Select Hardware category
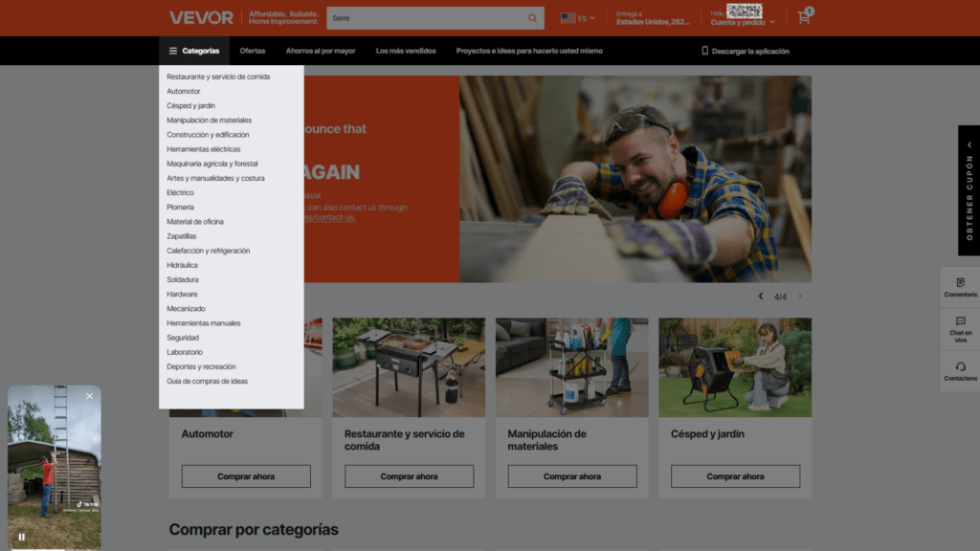This screenshot has height=551, width=980. click(182, 295)
